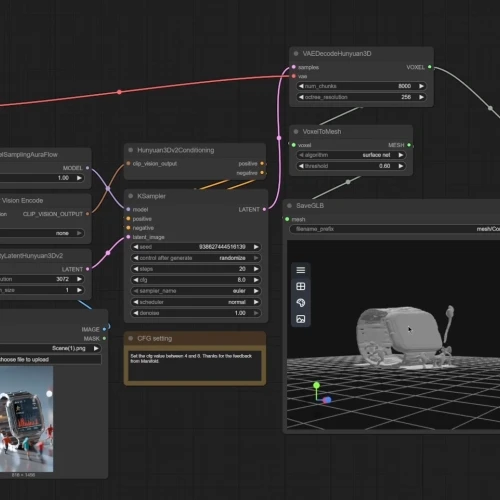Click the VOXEL output socket of VAEDecodeHunyuan3D
This screenshot has height=500, width=500.
(x=430, y=67)
